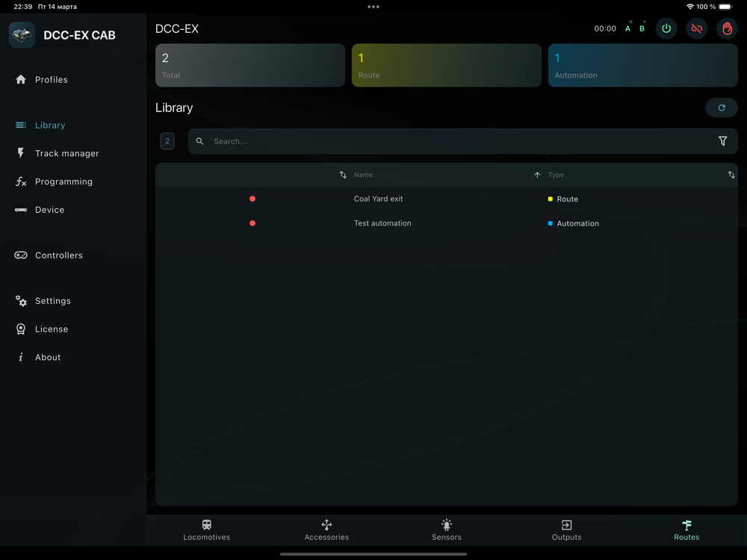Tap the 22:39 clock in status bar
Image resolution: width=747 pixels, height=560 pixels.
23,7
